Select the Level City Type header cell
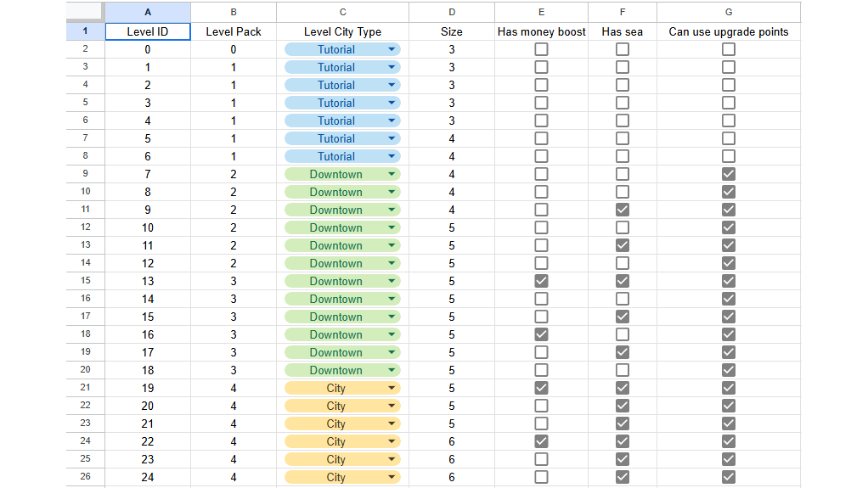This screenshot has width=868, height=488. [x=342, y=31]
